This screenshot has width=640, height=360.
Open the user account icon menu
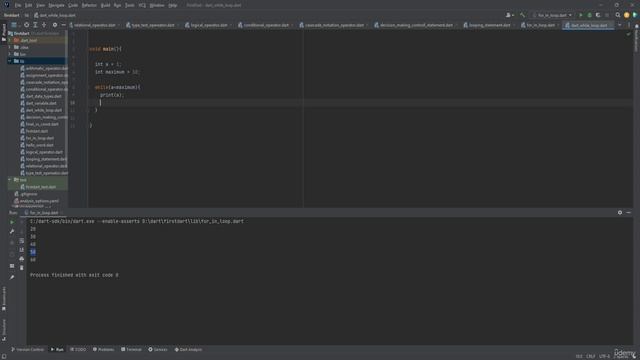pos(509,15)
